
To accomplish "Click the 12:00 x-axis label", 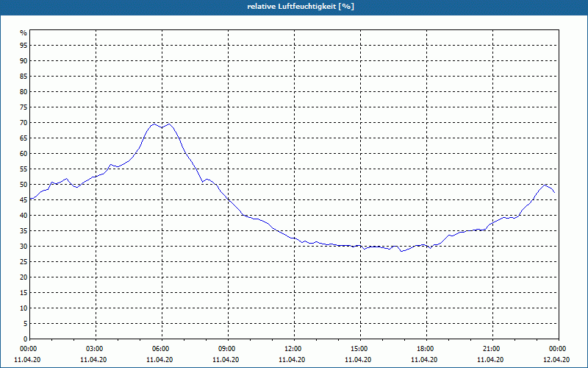I will [x=293, y=349].
